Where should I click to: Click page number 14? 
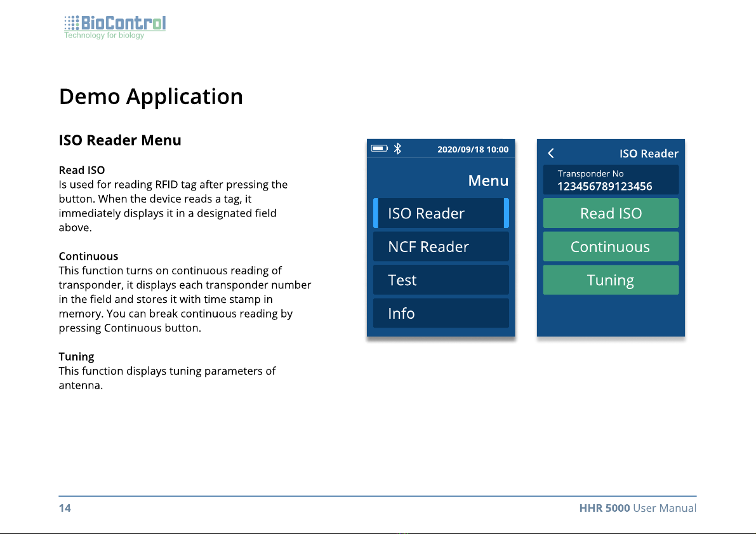(65, 508)
